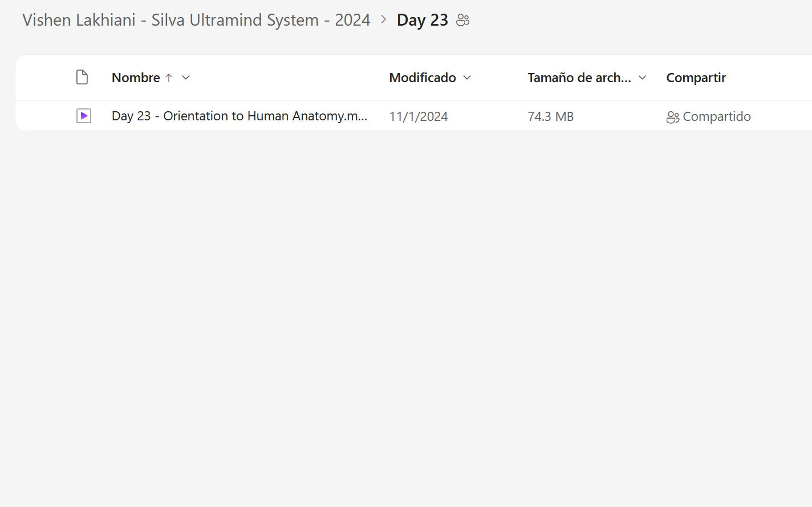Expand the Tamaño de arch... column chevron

643,78
